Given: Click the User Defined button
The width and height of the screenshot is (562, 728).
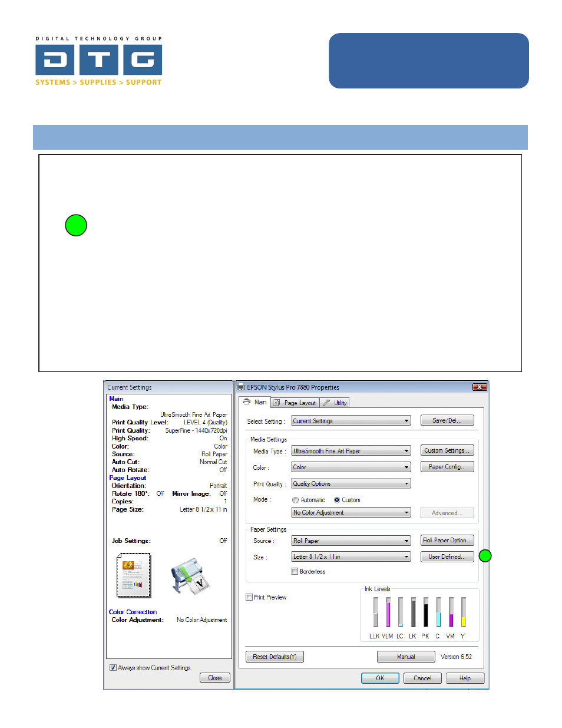Looking at the screenshot, I should tap(447, 556).
